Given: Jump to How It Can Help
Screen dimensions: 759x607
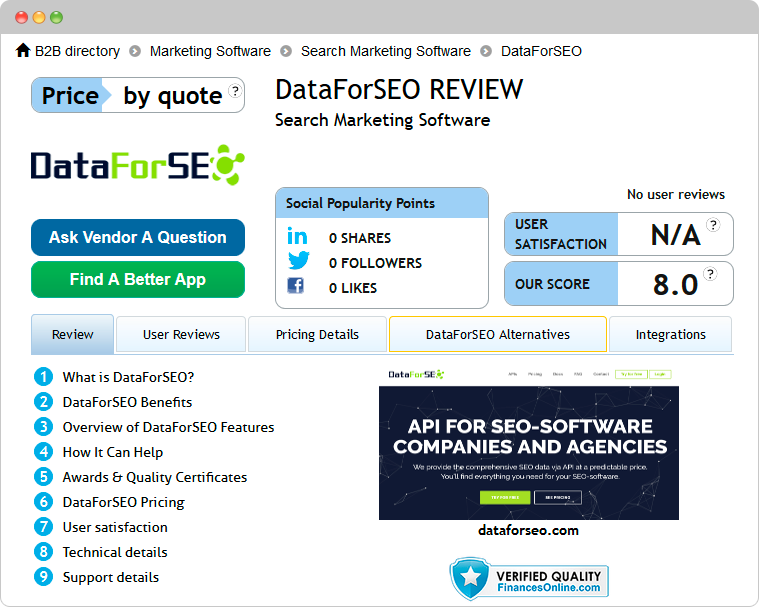Looking at the screenshot, I should [x=113, y=452].
